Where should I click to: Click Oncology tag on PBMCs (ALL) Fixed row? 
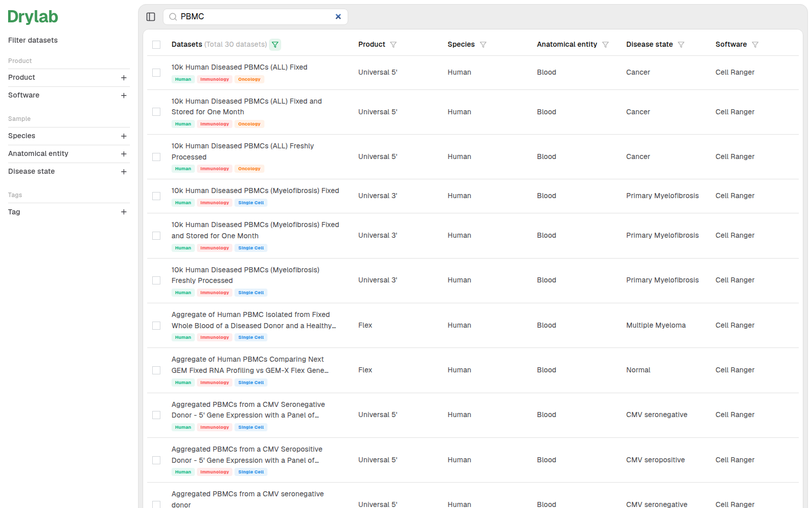[x=249, y=79]
